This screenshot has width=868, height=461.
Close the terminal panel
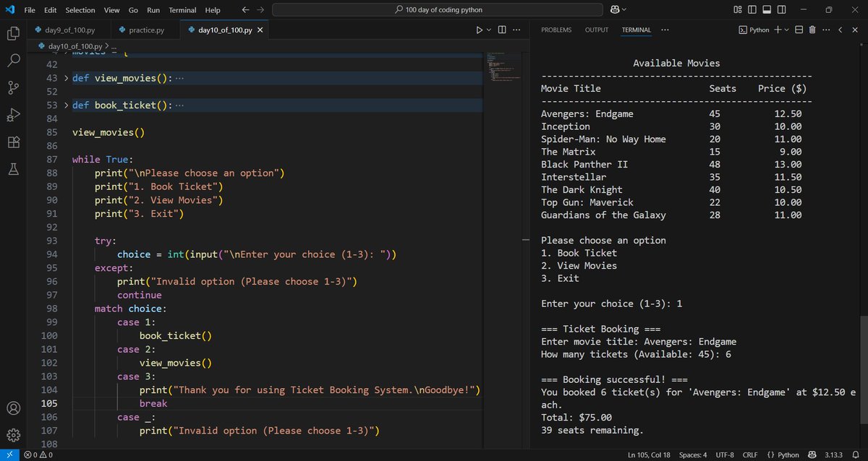tap(855, 30)
